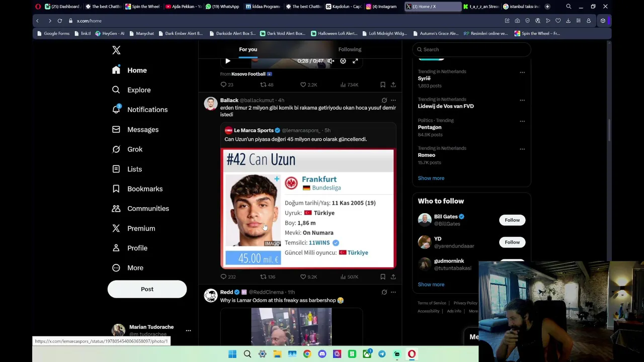Follow YD @yarendundaaar

pyautogui.click(x=512, y=242)
